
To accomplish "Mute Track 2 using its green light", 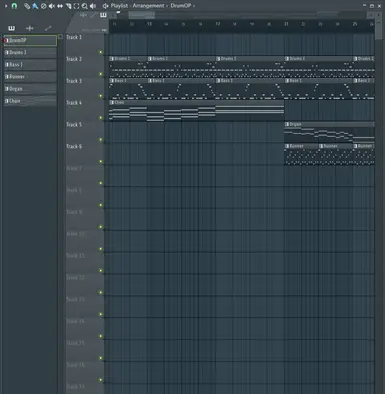I will pyautogui.click(x=101, y=74).
